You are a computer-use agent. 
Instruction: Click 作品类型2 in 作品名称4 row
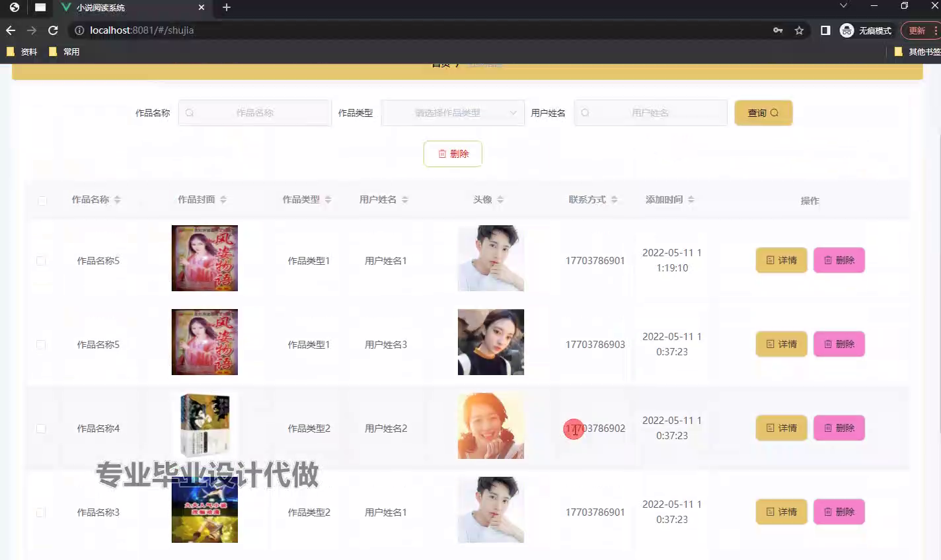309,429
